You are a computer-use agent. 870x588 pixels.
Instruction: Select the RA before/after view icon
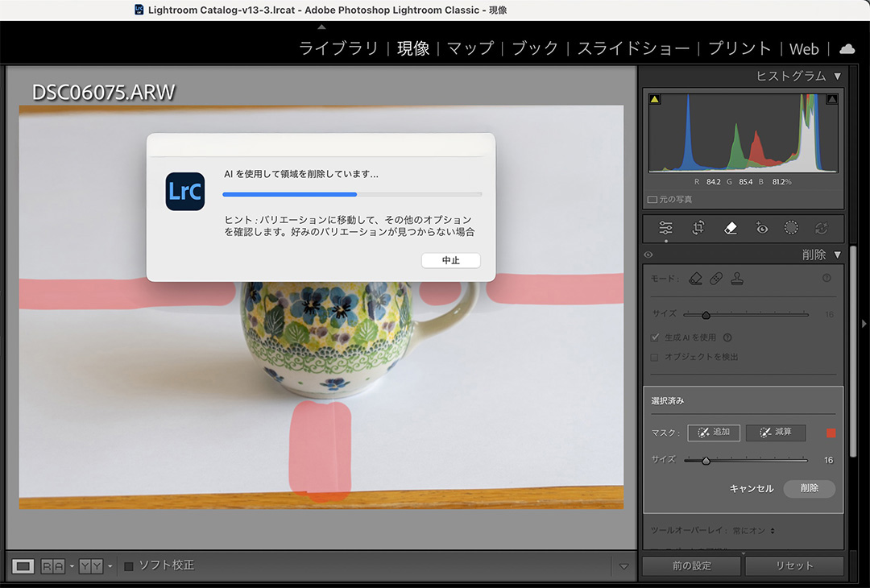pos(52,566)
